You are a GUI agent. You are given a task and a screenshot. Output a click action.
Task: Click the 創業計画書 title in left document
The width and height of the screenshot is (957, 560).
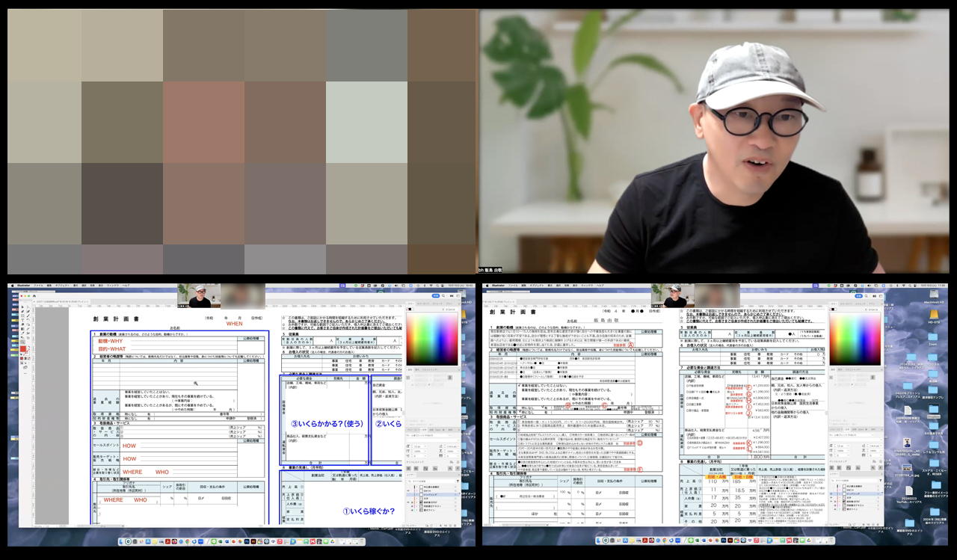(x=116, y=319)
